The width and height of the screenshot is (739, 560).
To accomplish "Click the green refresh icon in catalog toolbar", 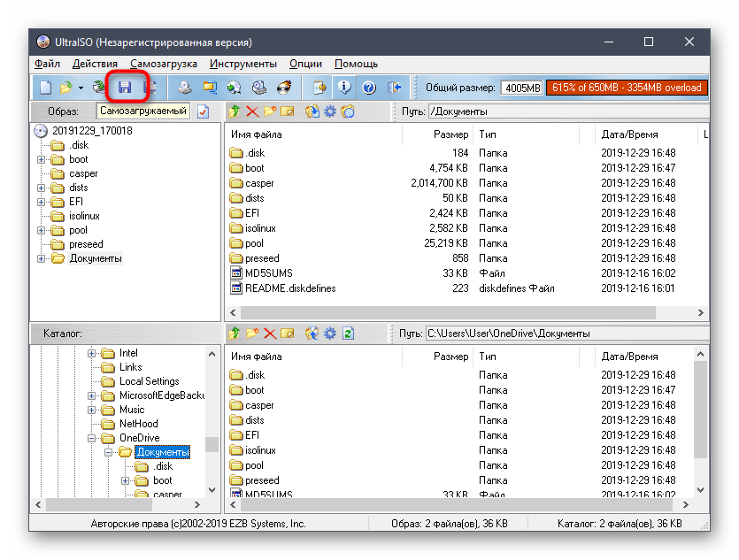I will coord(348,334).
